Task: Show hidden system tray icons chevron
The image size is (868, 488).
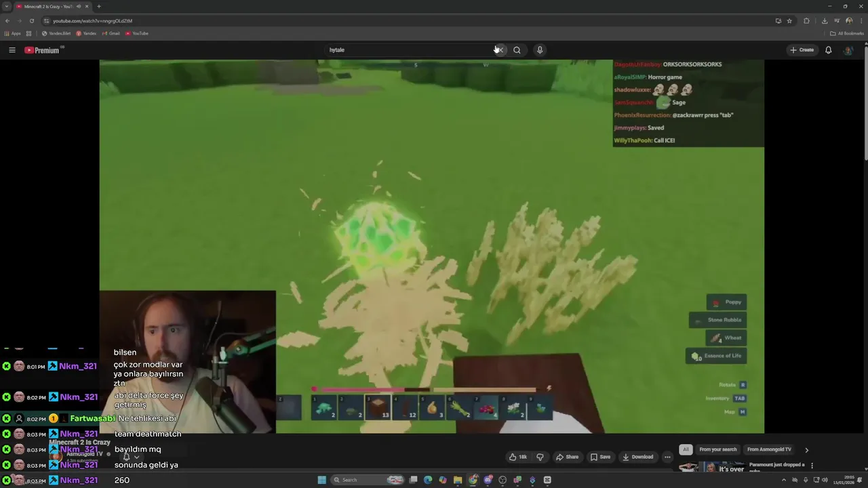Action: pos(784,480)
